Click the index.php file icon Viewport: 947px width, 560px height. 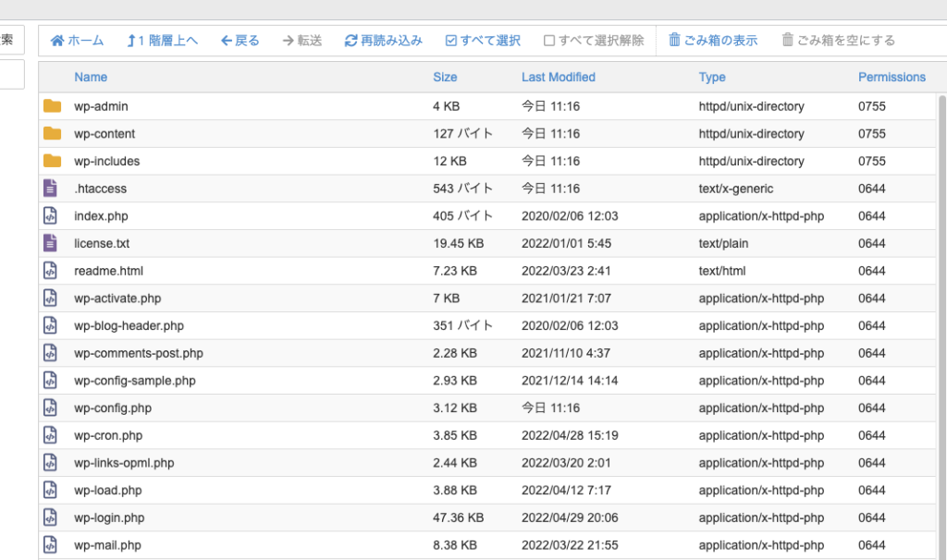click(x=50, y=216)
